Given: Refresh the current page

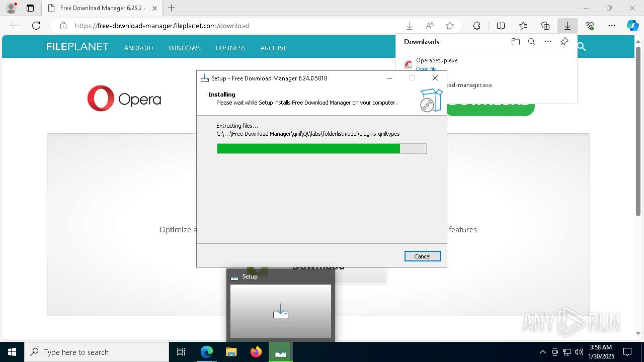Looking at the screenshot, I should [36, 26].
